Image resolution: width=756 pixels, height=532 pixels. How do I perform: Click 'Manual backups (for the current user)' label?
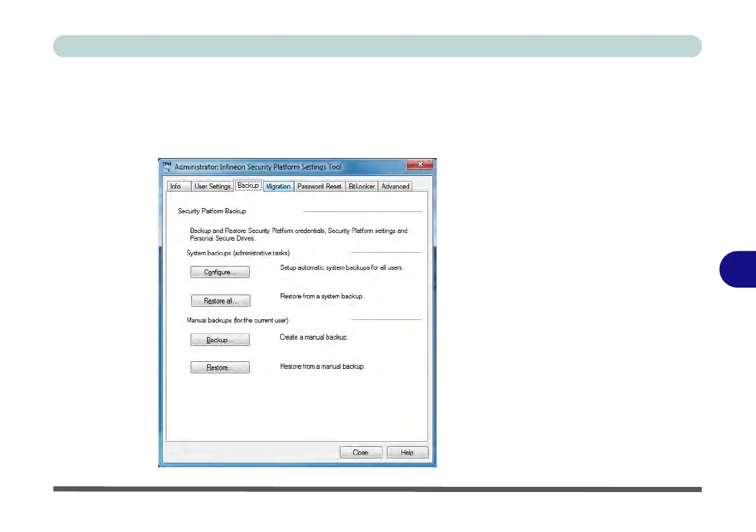[238, 320]
